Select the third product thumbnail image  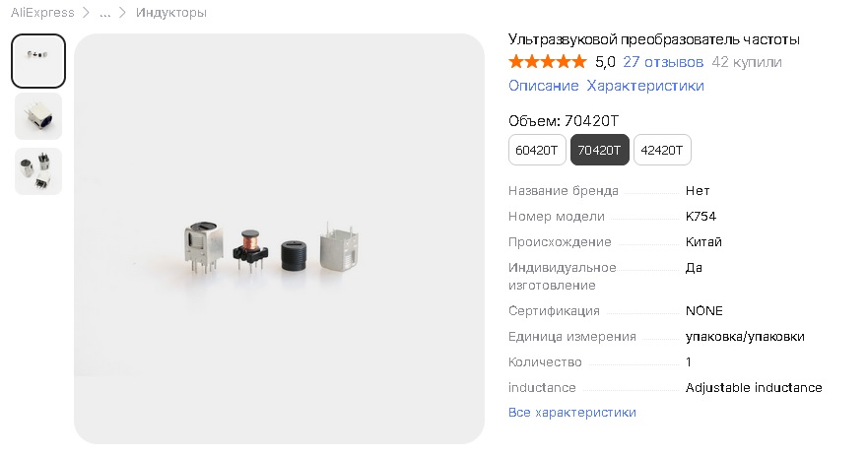(x=38, y=171)
